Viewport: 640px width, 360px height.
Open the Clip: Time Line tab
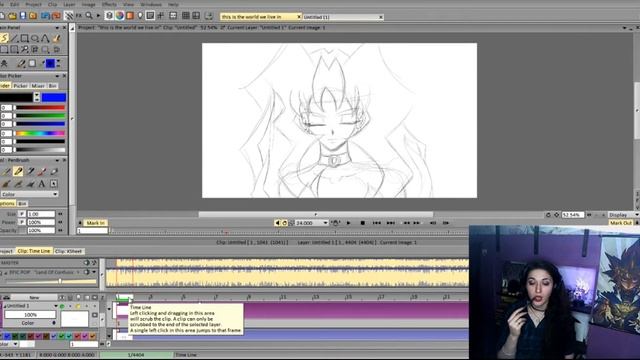click(x=34, y=251)
